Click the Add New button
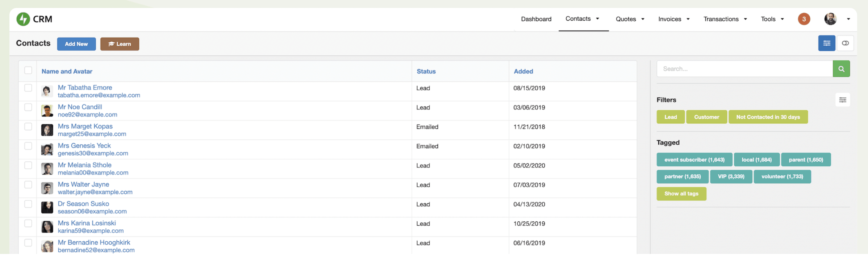This screenshot has height=259, width=868. click(x=76, y=44)
